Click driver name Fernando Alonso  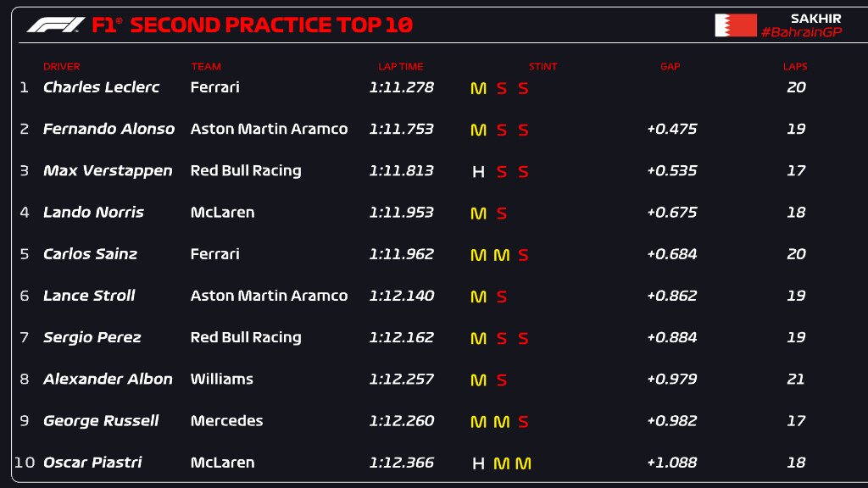point(108,129)
